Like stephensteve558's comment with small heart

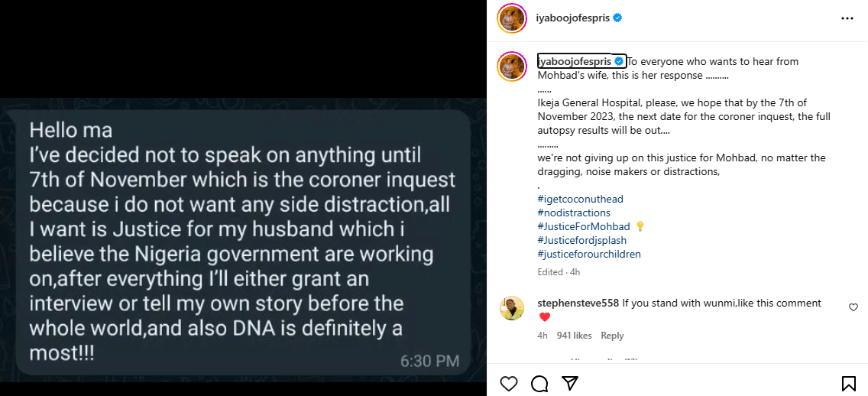[853, 307]
